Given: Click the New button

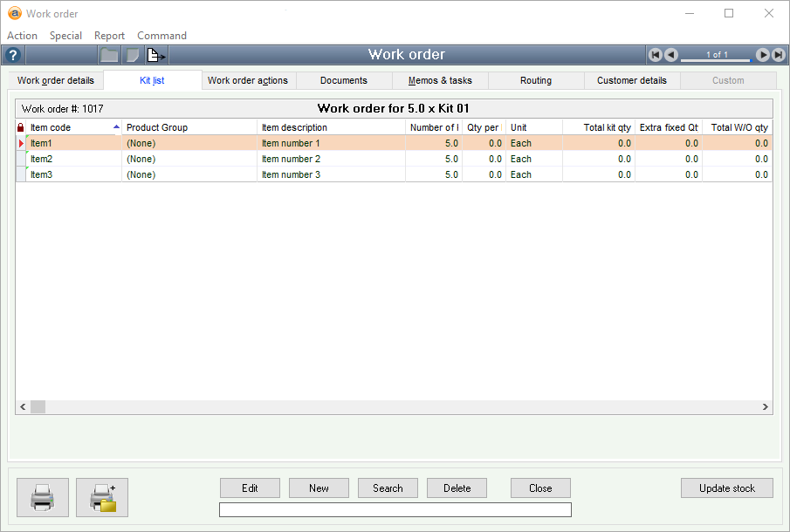Looking at the screenshot, I should 319,488.
